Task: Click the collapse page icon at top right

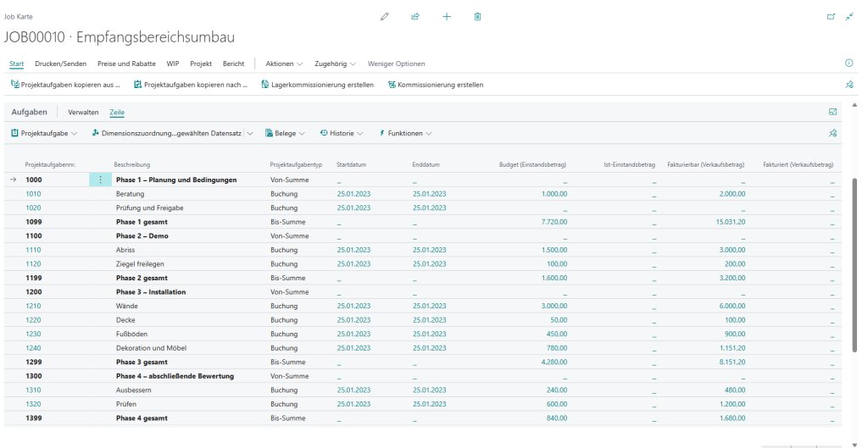Action: click(x=849, y=17)
